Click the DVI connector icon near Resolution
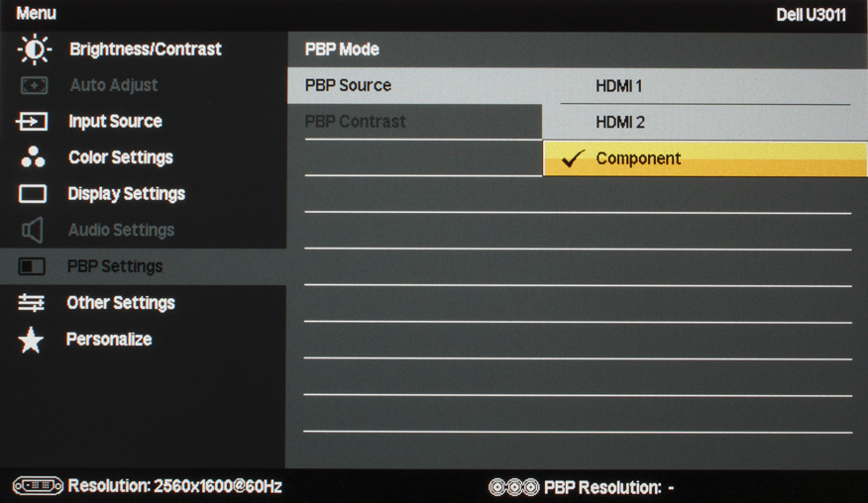 pyautogui.click(x=38, y=486)
